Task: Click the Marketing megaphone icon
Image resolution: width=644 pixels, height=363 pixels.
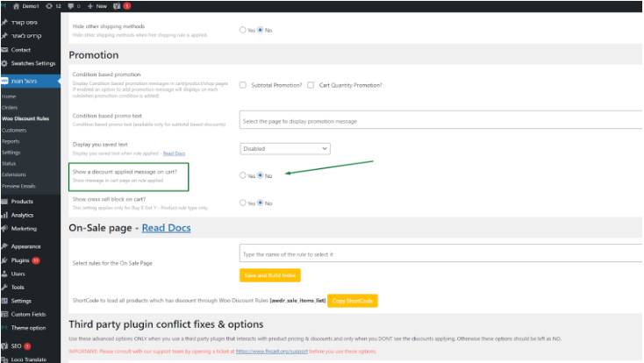Action: pos(4,228)
